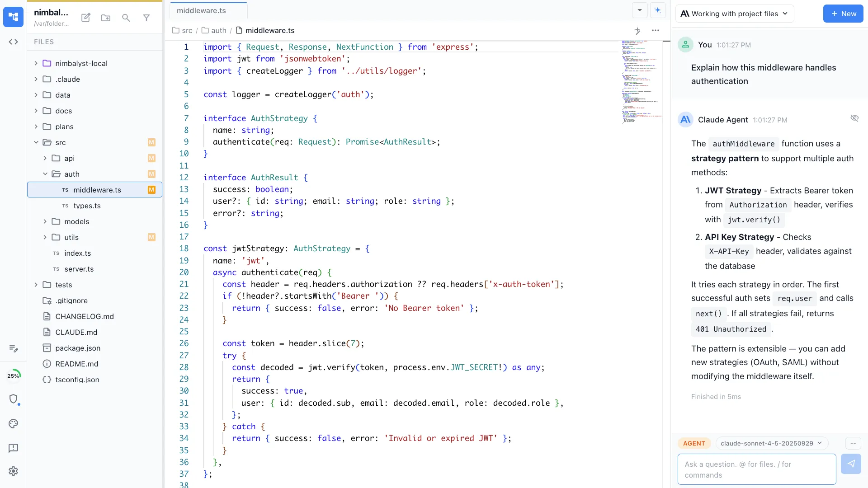Select the middleware.ts editor tab

[x=202, y=10]
